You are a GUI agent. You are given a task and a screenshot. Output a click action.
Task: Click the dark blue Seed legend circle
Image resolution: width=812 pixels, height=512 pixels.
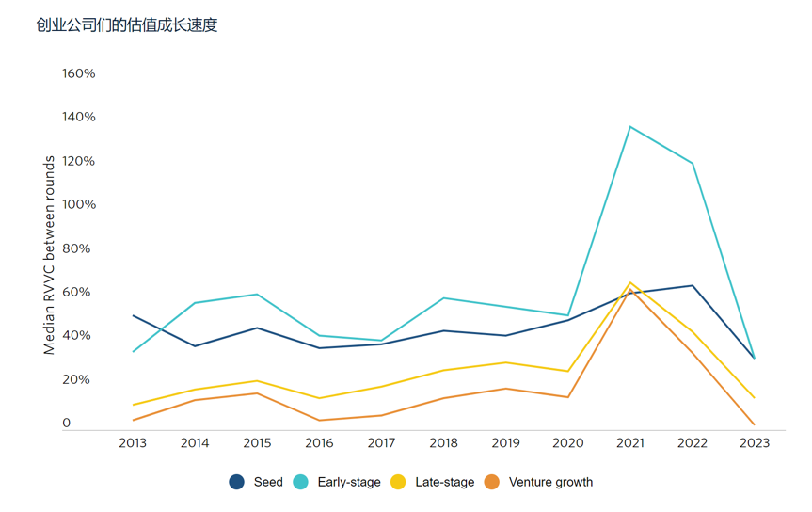(x=237, y=482)
